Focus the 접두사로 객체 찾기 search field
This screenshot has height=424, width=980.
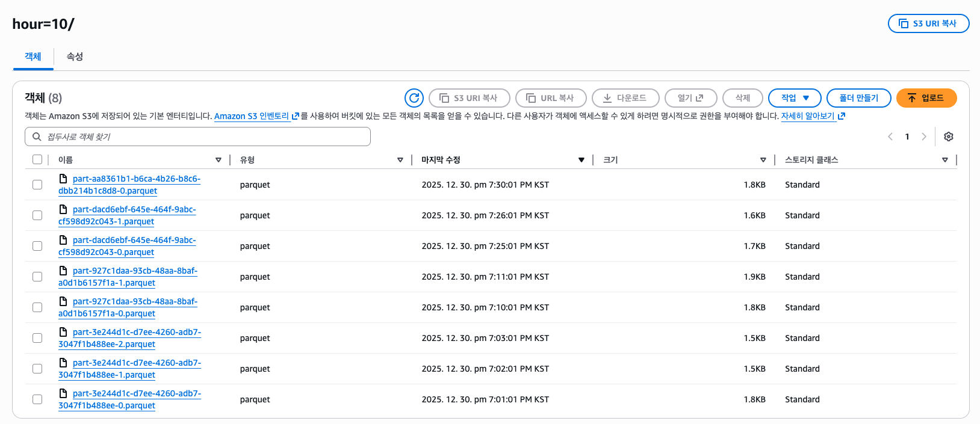coord(205,137)
